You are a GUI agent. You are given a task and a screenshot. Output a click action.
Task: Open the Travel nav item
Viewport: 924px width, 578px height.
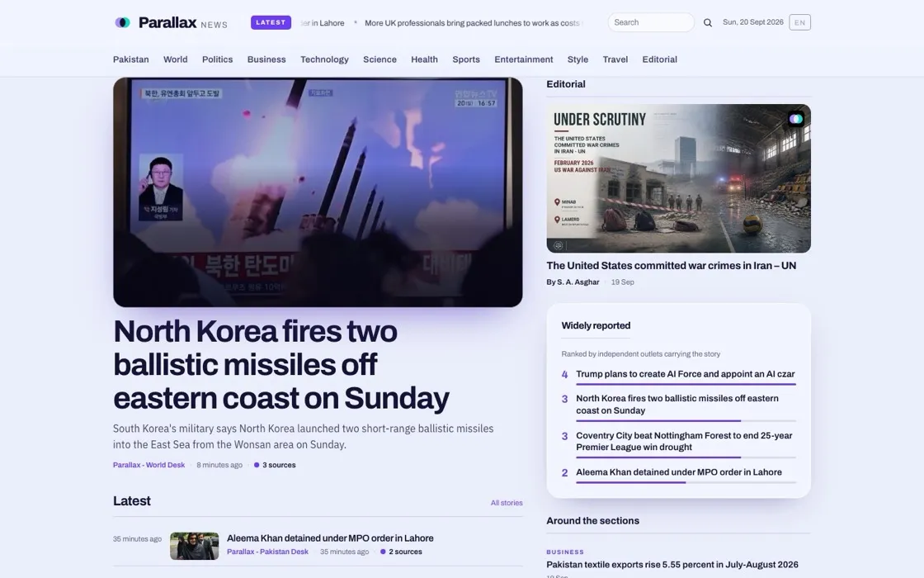[615, 59]
